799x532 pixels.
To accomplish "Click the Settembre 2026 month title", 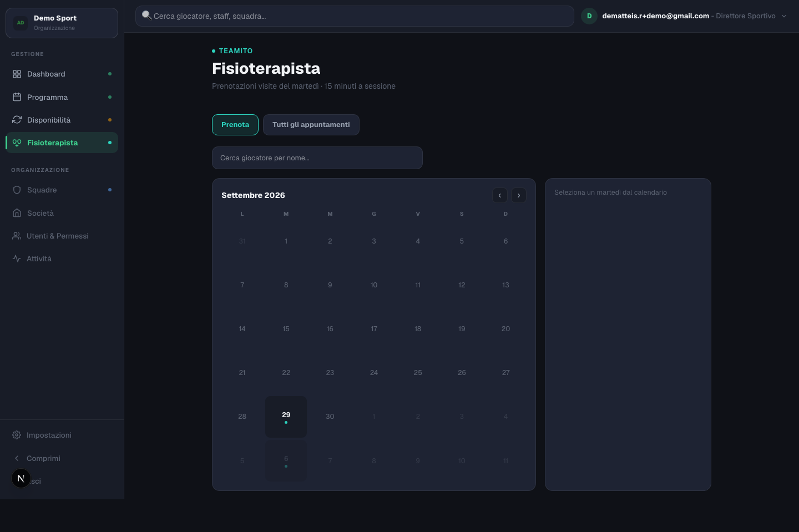I will pos(253,195).
